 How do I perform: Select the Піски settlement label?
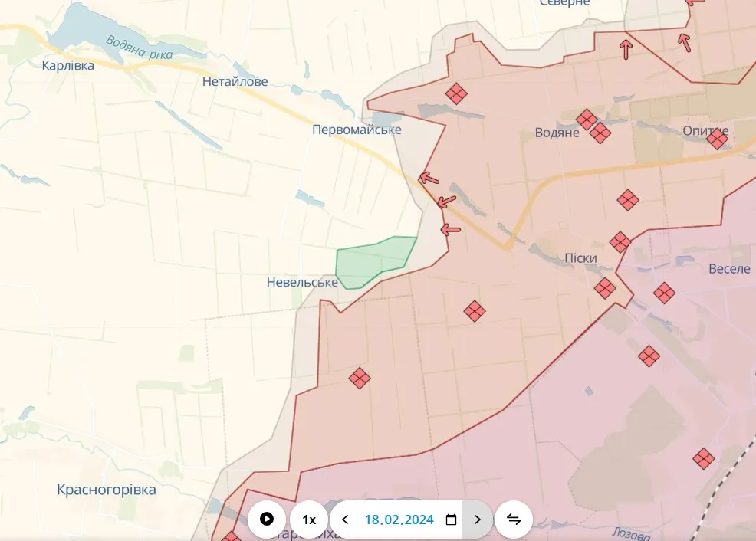[x=580, y=259]
